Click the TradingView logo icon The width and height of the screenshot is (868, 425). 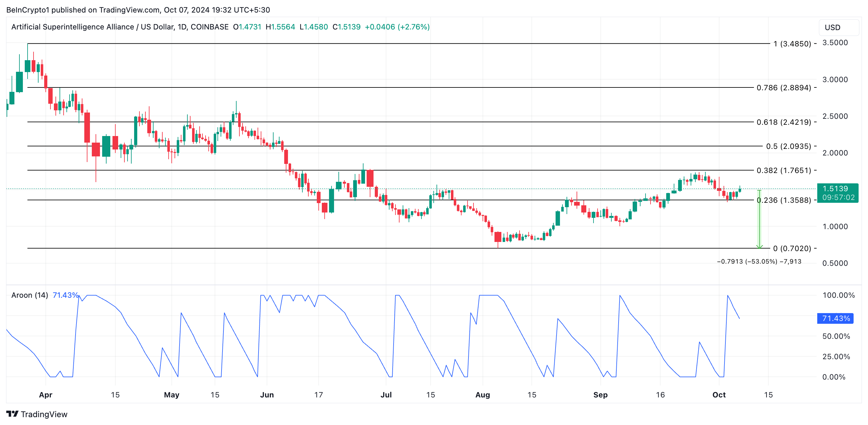12,413
